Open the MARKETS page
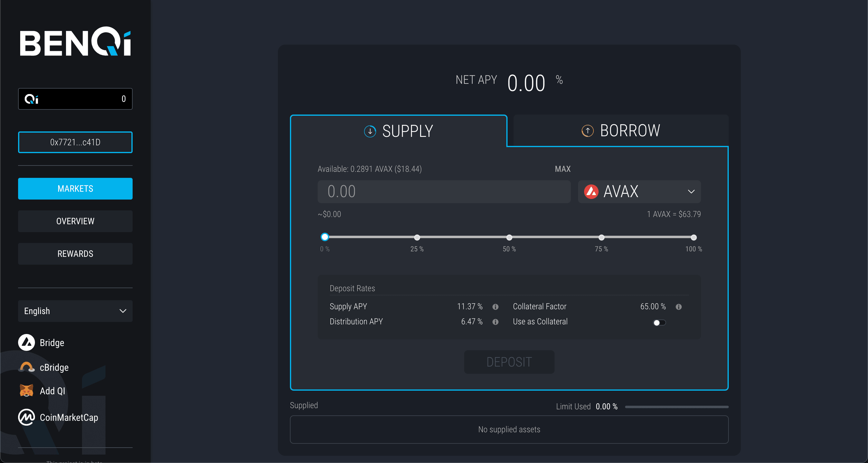Image resolution: width=868 pixels, height=463 pixels. pos(75,189)
